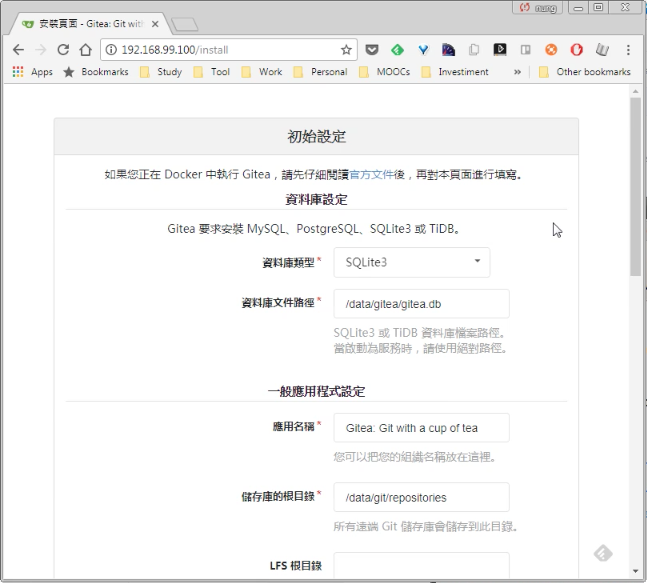Open the Other bookmarks folder

(585, 72)
